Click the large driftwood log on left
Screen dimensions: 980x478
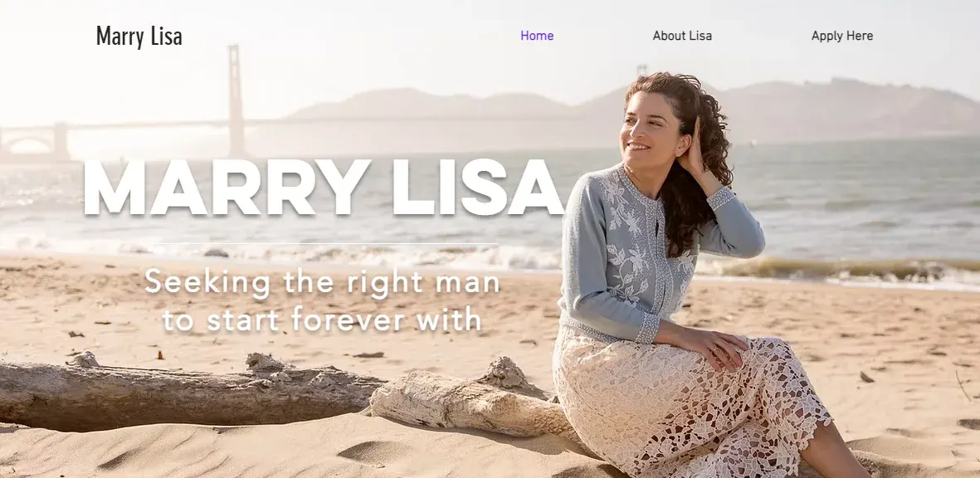click(188, 393)
